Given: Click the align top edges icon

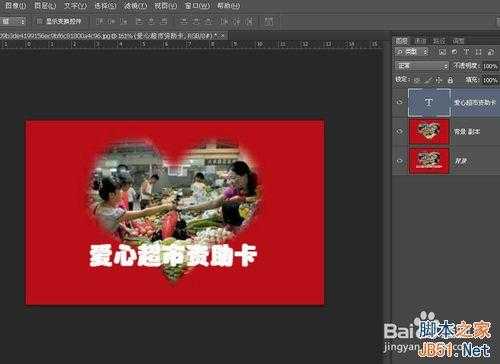Looking at the screenshot, I should [100, 21].
